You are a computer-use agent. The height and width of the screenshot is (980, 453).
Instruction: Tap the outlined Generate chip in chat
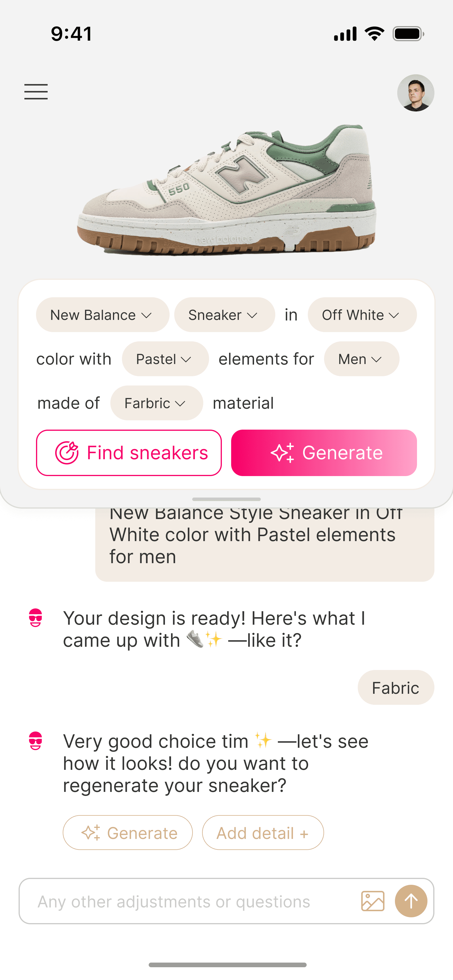pyautogui.click(x=128, y=833)
